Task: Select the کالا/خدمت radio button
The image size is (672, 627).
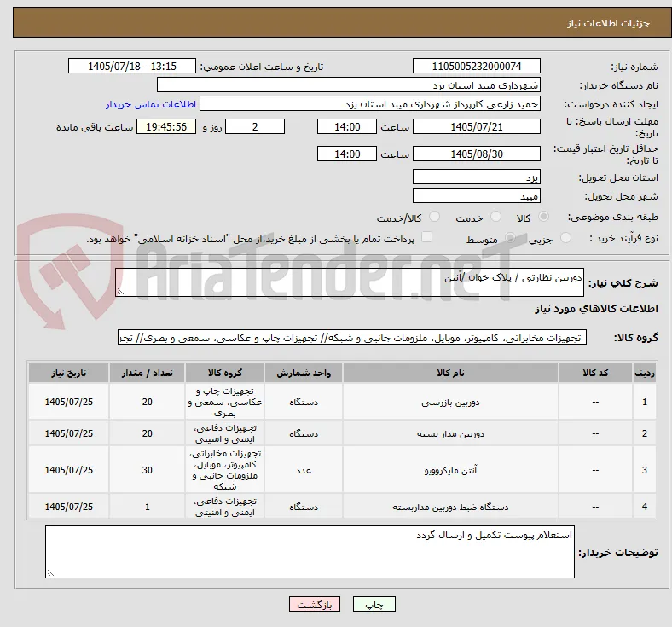Action: [435, 217]
